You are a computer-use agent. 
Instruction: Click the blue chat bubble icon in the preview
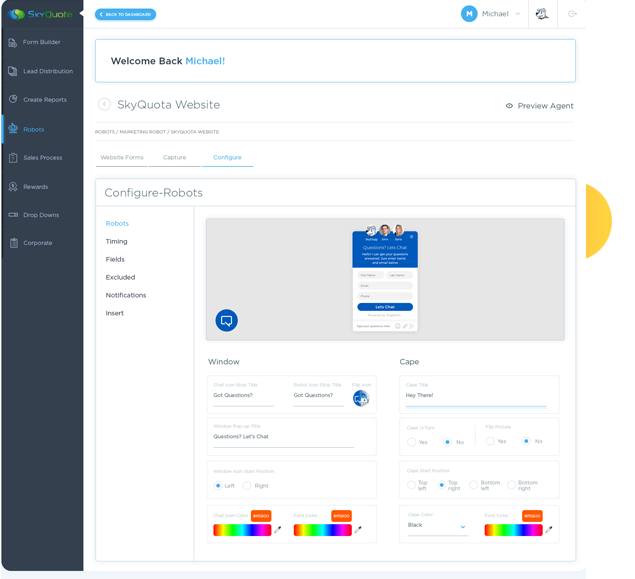[x=227, y=321]
